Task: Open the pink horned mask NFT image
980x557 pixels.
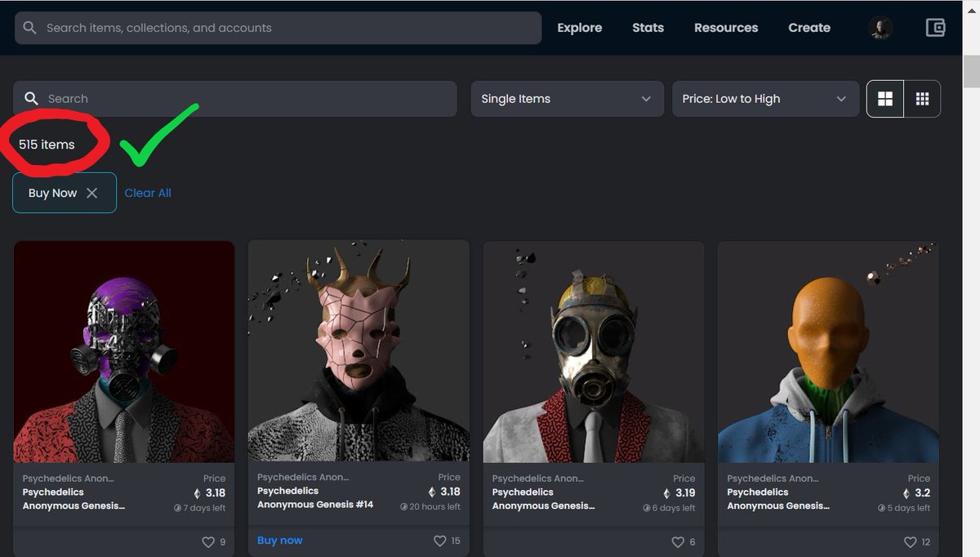Action: coord(359,350)
